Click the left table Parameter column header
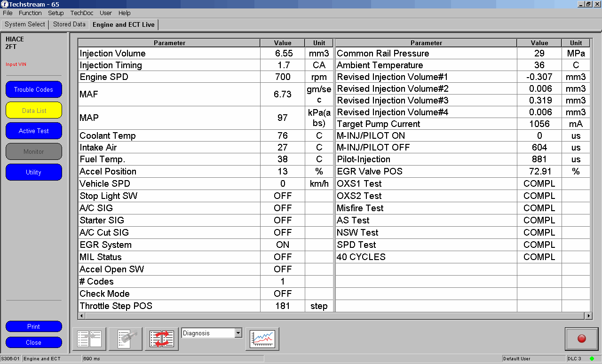 tap(169, 43)
